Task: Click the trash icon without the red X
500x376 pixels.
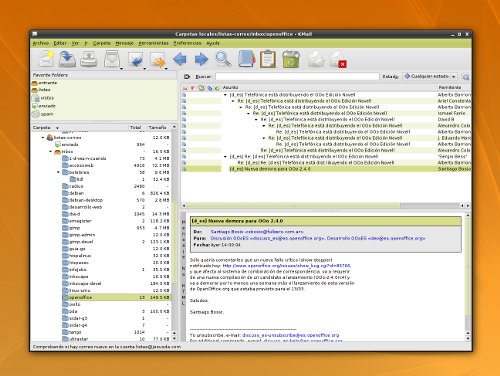Action: [x=316, y=60]
